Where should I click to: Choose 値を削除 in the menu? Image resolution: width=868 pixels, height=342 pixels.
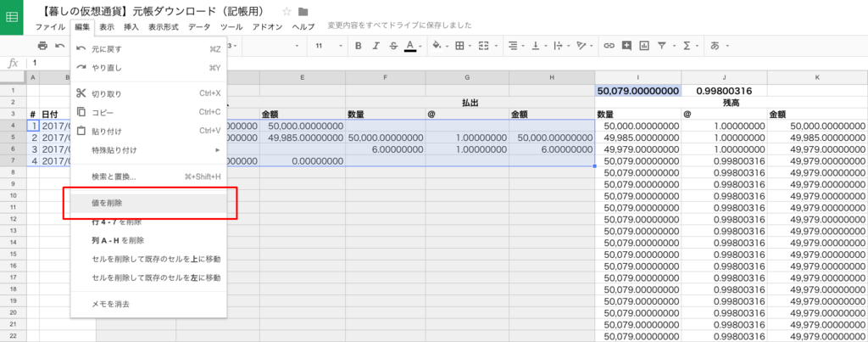pyautogui.click(x=148, y=204)
